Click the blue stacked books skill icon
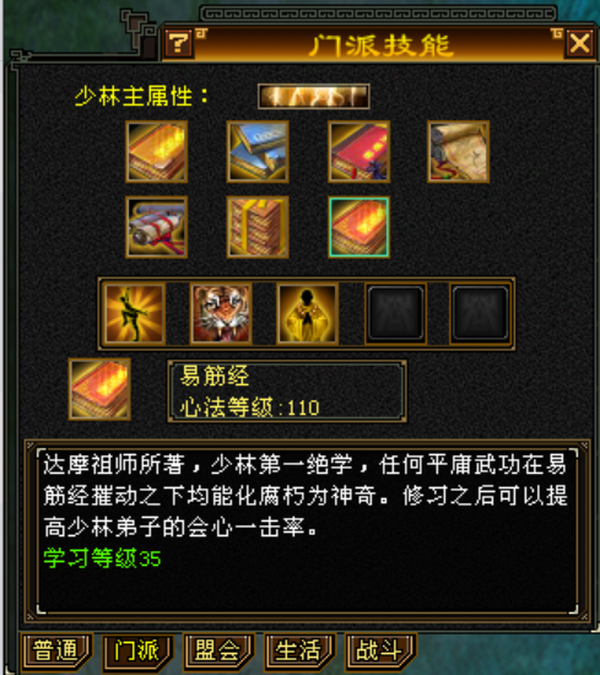This screenshot has width=600, height=675. [x=257, y=152]
